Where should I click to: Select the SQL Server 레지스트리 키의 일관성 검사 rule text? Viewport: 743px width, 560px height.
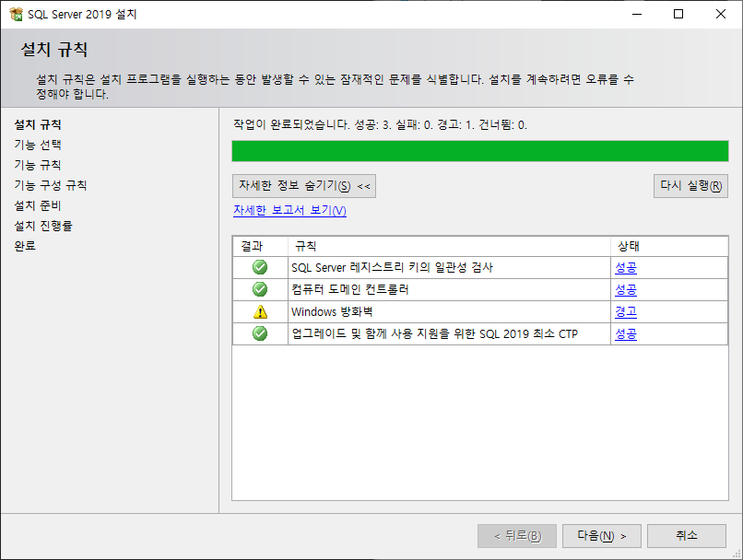click(x=392, y=267)
